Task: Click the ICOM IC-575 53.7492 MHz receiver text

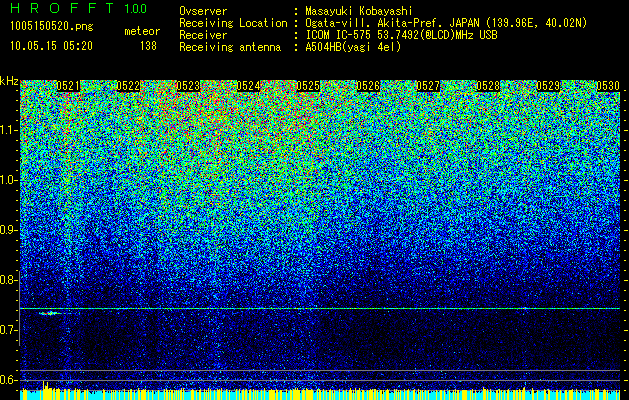Action: pos(401,35)
